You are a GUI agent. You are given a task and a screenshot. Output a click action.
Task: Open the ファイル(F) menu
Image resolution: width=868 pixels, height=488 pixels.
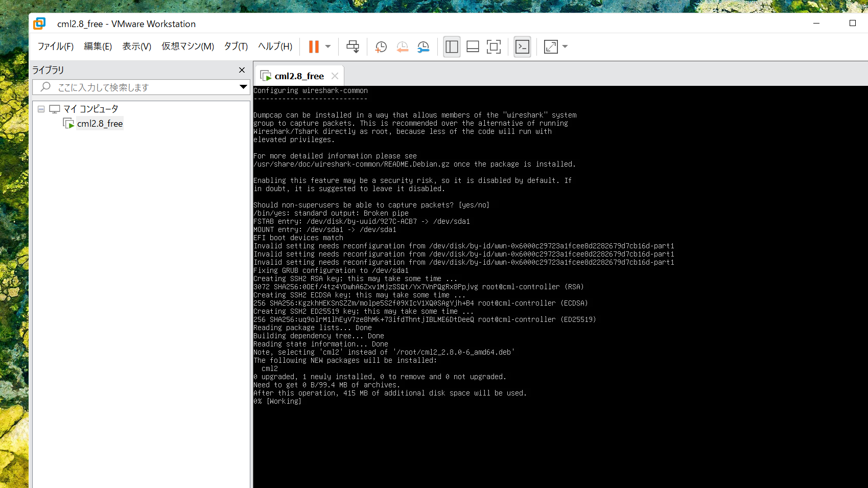click(x=55, y=47)
